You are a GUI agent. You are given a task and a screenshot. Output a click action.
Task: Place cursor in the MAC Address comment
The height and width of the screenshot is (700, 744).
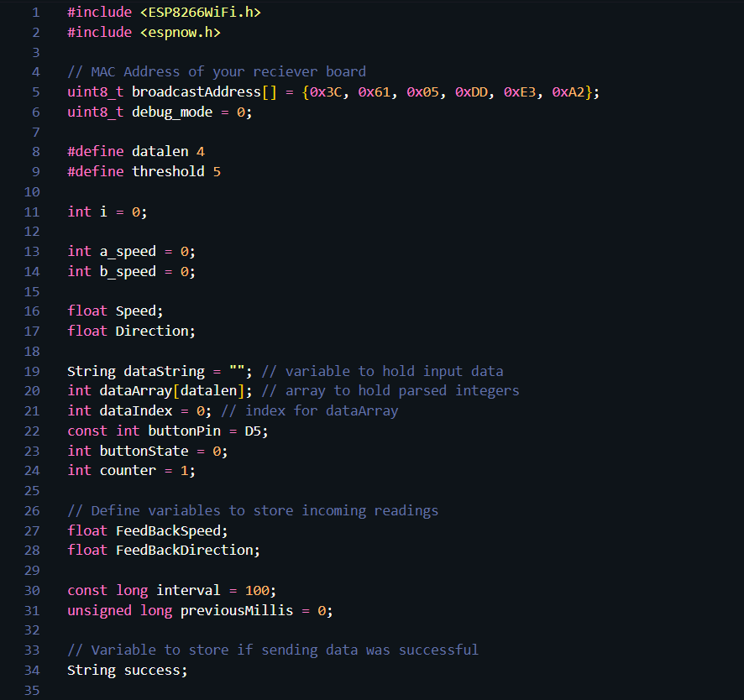point(217,71)
